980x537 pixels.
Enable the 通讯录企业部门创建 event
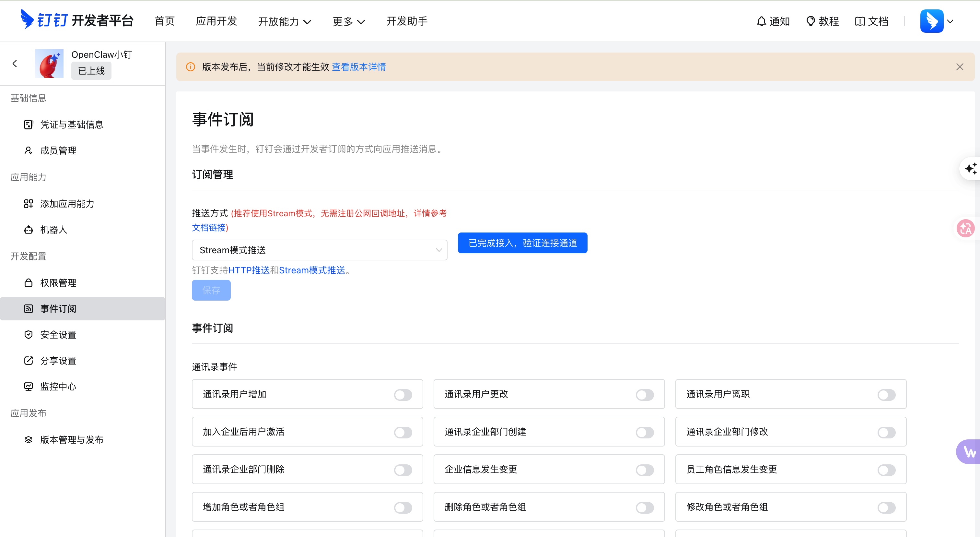tap(644, 432)
